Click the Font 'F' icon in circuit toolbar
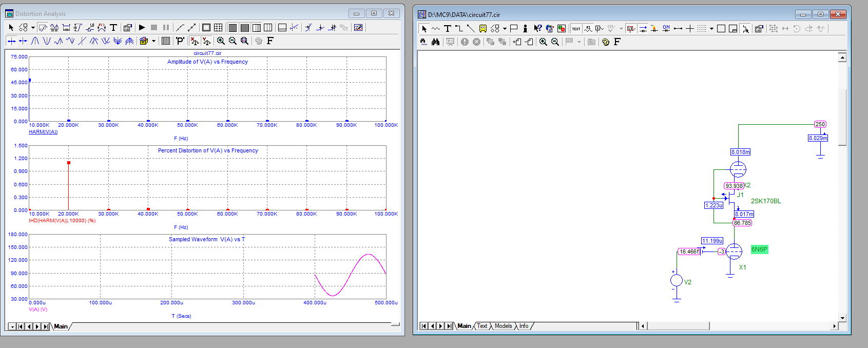 (617, 42)
